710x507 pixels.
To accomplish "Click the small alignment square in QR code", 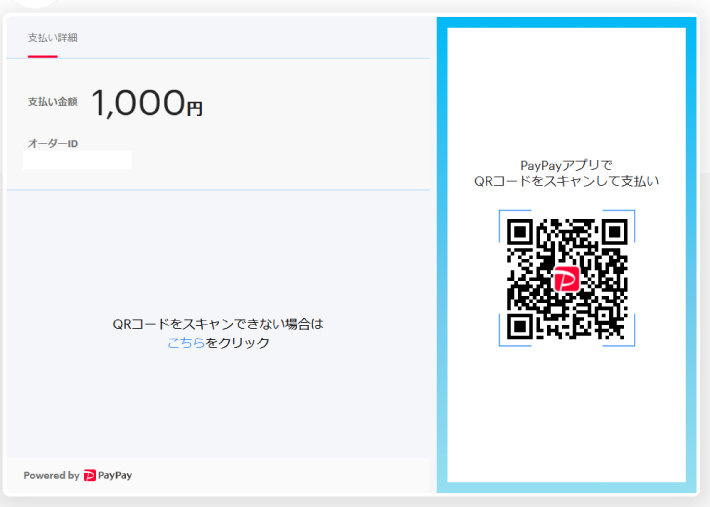I will pyautogui.click(x=604, y=316).
